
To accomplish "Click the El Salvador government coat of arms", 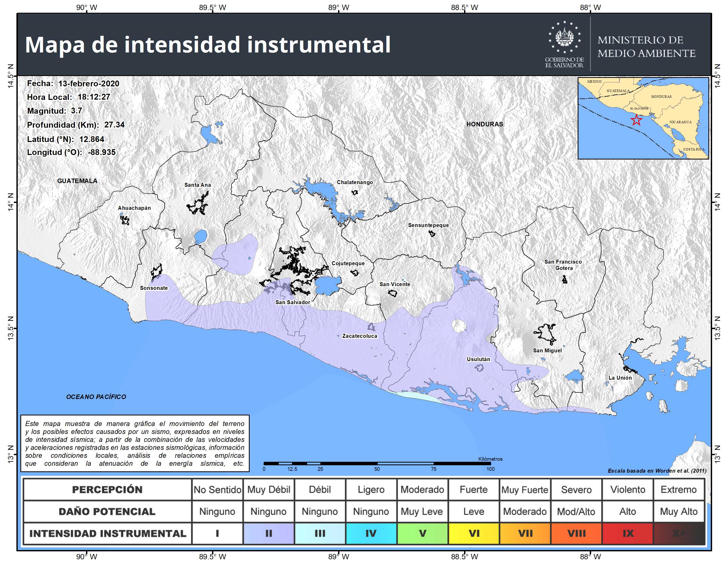I will pos(564,37).
